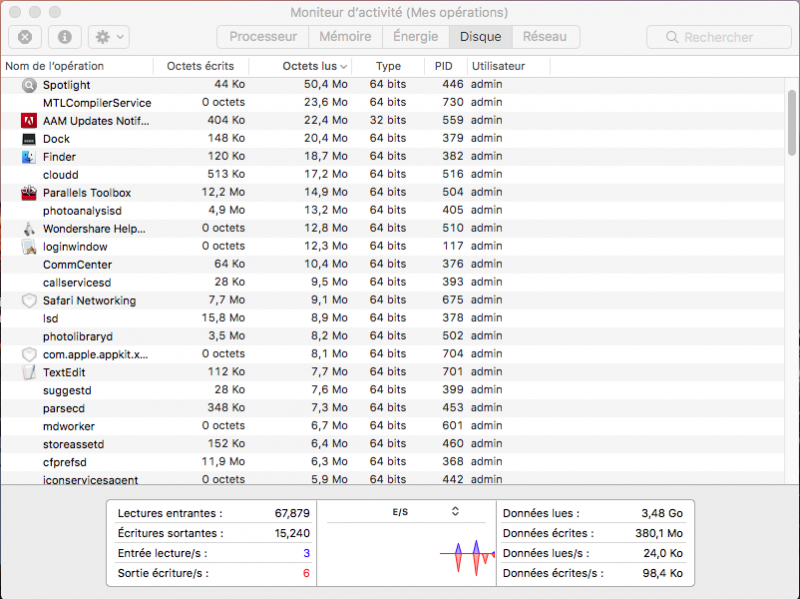Click the Données lues 3,48 Go value
Screen dimensions: 800x599
pyautogui.click(x=662, y=513)
